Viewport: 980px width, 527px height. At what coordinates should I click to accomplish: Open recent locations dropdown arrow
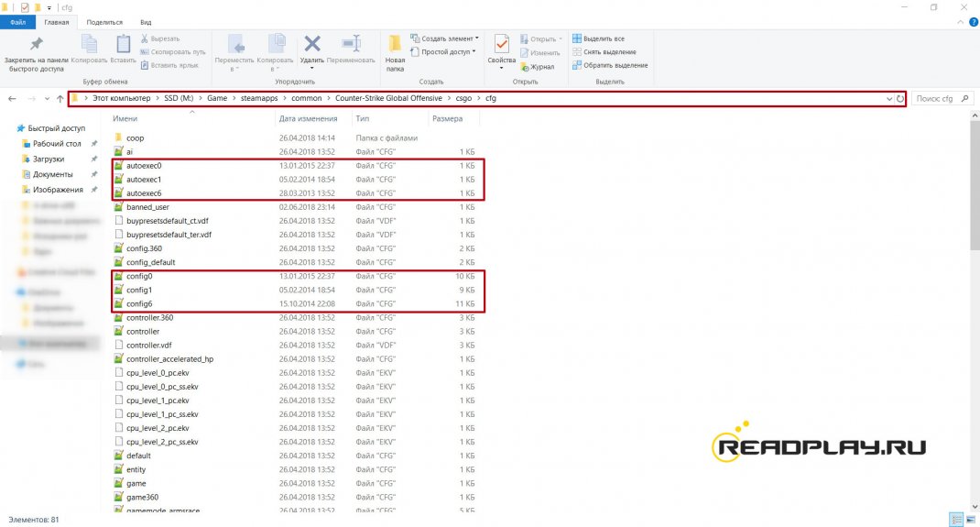coord(47,98)
